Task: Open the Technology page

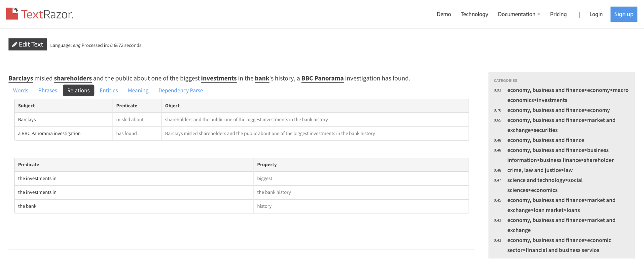Action: [x=474, y=14]
